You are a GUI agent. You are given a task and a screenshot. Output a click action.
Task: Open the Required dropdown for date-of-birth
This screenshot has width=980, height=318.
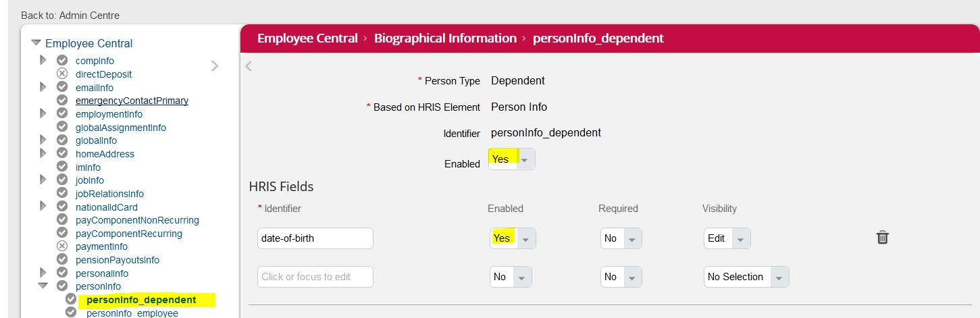(x=621, y=238)
